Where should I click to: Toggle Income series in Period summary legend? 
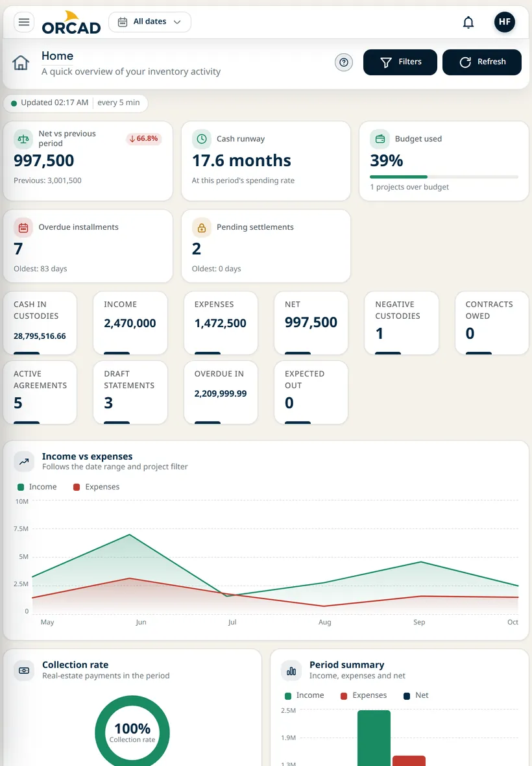(304, 696)
